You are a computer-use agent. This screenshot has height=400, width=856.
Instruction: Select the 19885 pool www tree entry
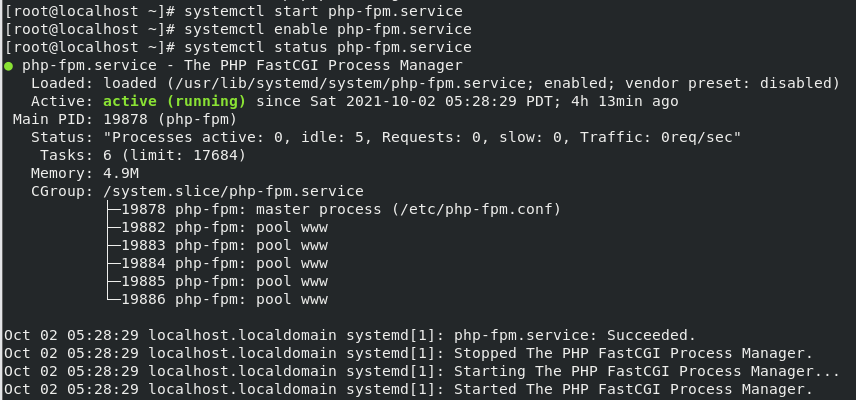coord(224,282)
